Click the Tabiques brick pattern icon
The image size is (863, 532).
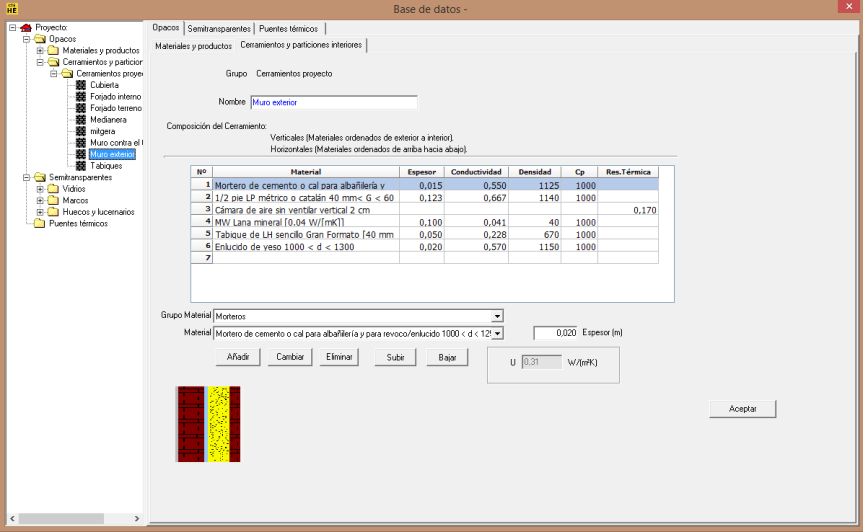[81, 166]
